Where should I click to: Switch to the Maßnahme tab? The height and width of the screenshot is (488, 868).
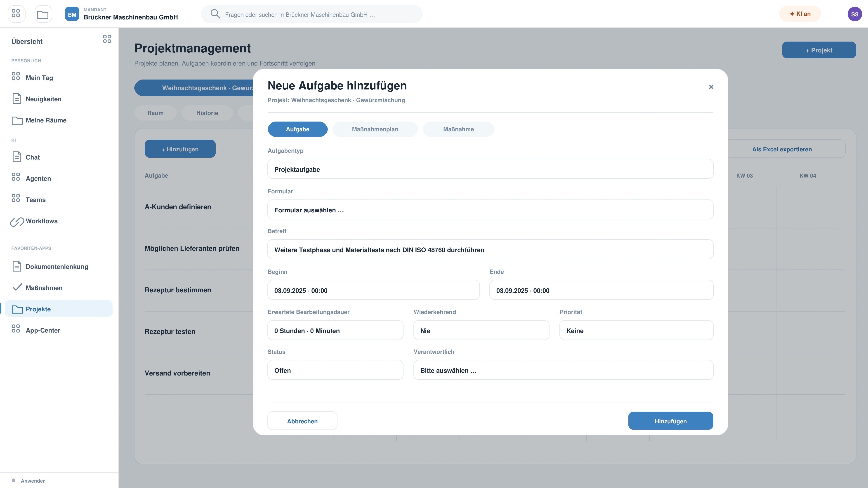tap(458, 129)
